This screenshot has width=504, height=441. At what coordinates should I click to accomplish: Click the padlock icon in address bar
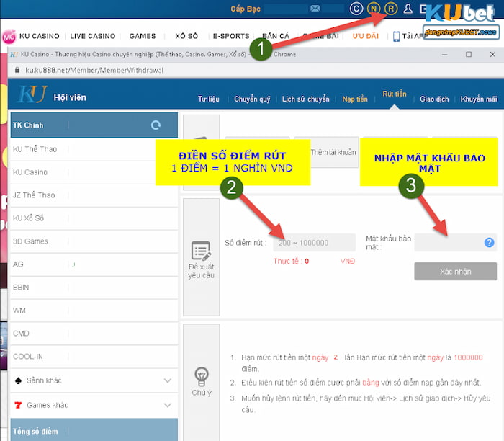click(17, 70)
